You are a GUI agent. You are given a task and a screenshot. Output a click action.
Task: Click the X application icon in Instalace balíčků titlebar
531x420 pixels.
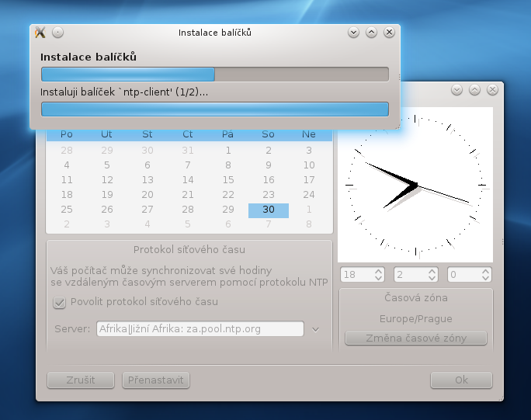[40, 33]
